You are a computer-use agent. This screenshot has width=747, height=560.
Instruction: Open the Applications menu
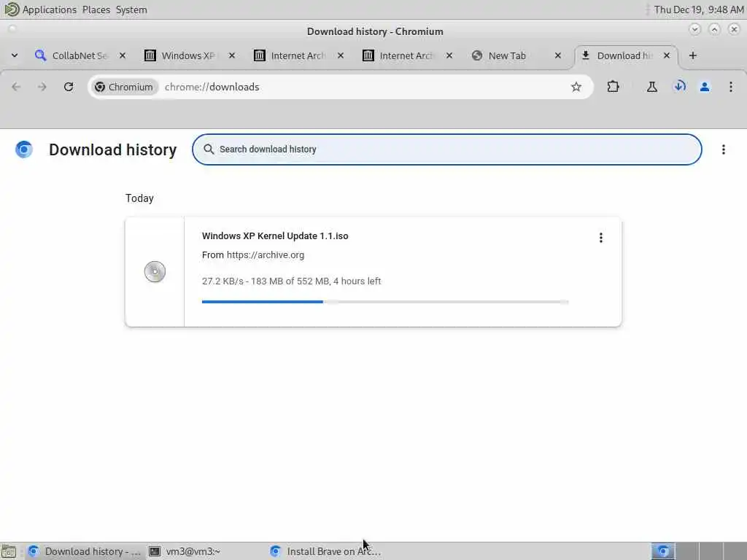pyautogui.click(x=49, y=9)
